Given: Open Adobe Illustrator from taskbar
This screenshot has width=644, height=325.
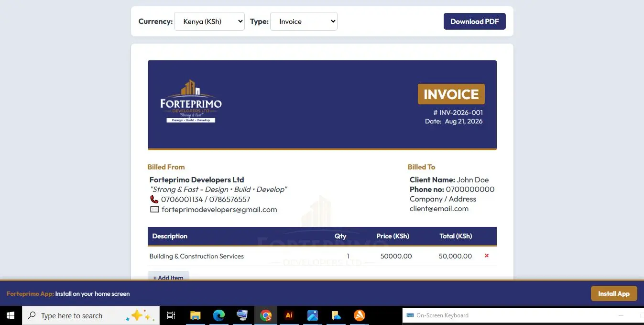Looking at the screenshot, I should click(x=289, y=315).
